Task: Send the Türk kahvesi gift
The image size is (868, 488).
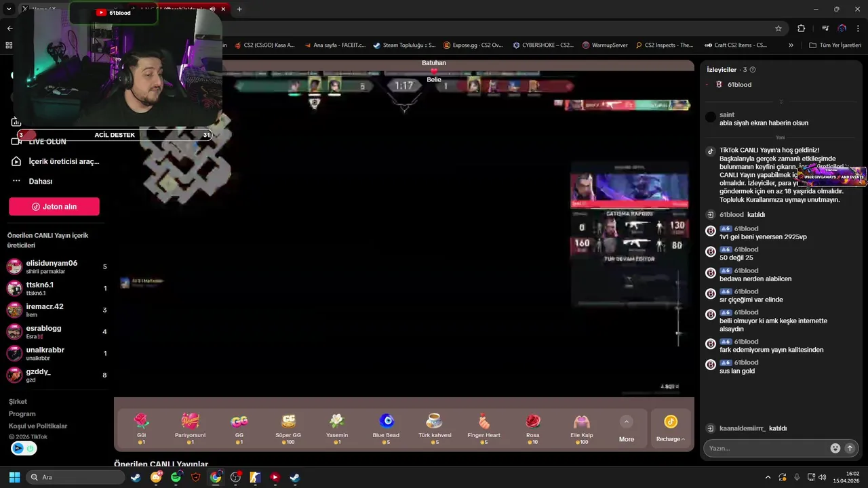Action: point(435,429)
